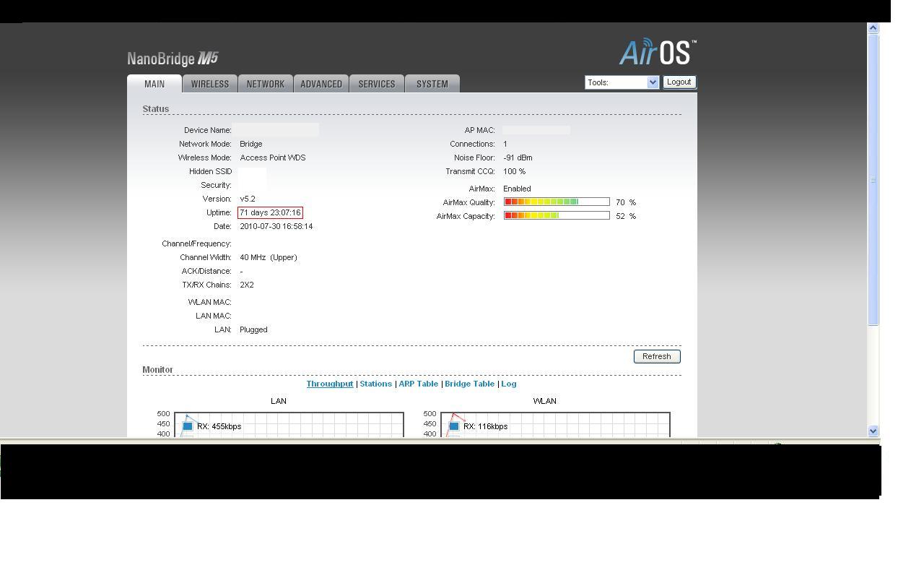Select the SERVICES tab
Image resolution: width=924 pixels, height=578 pixels.
[377, 84]
